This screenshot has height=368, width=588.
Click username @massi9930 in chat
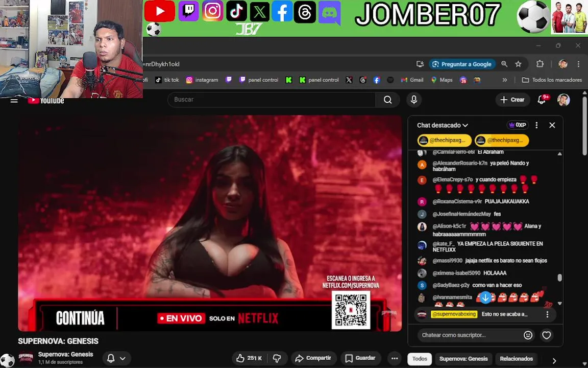coord(447,261)
